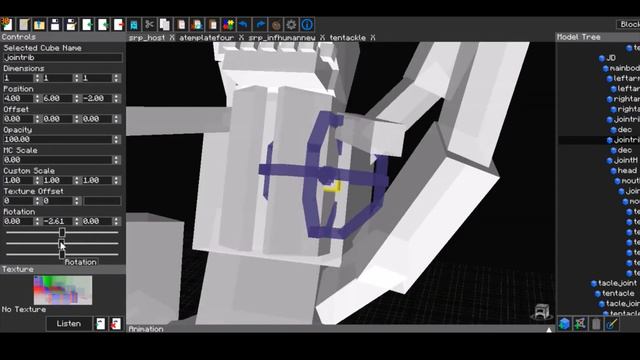Viewport: 640px width, 360px height.
Task: Click the Save As floppy-with-pencil icon
Action: tap(71, 24)
